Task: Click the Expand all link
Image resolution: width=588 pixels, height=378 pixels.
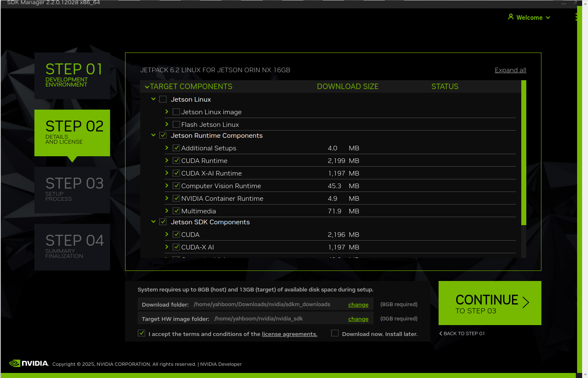Action: point(510,70)
